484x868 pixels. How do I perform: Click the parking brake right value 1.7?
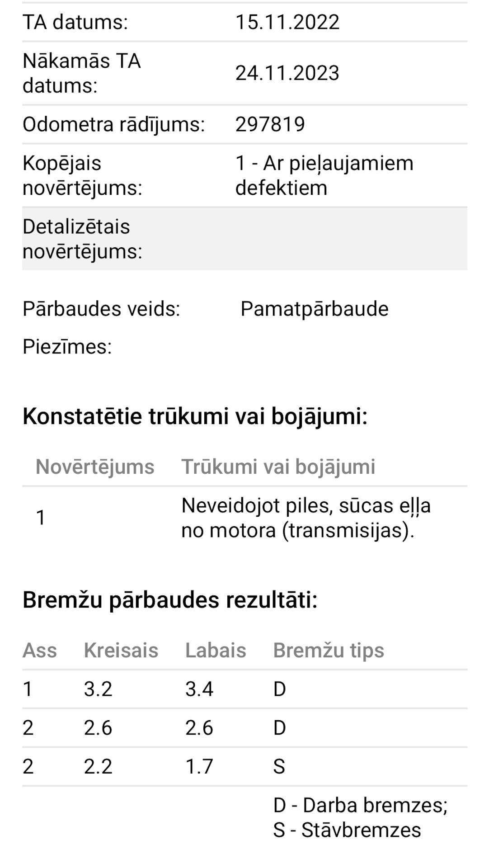199,767
